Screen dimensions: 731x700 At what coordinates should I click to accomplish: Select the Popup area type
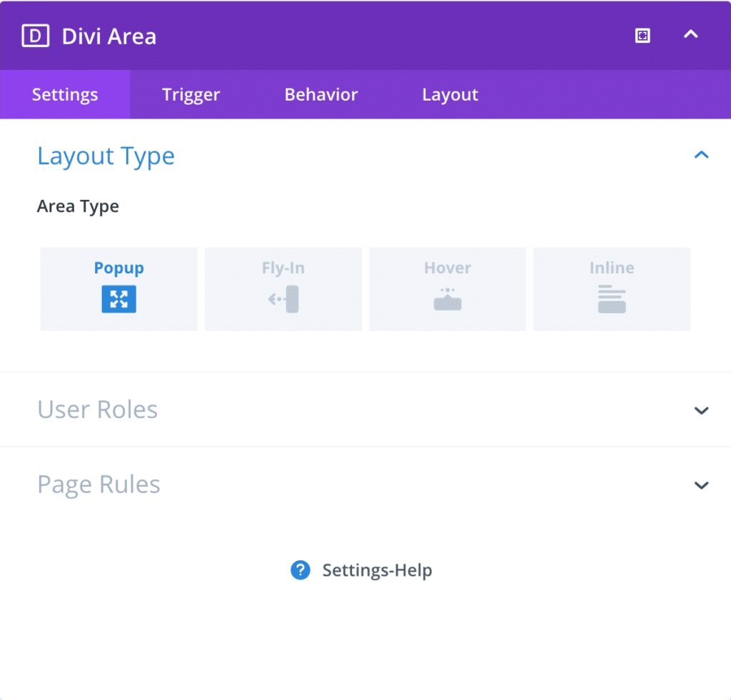[x=119, y=289]
